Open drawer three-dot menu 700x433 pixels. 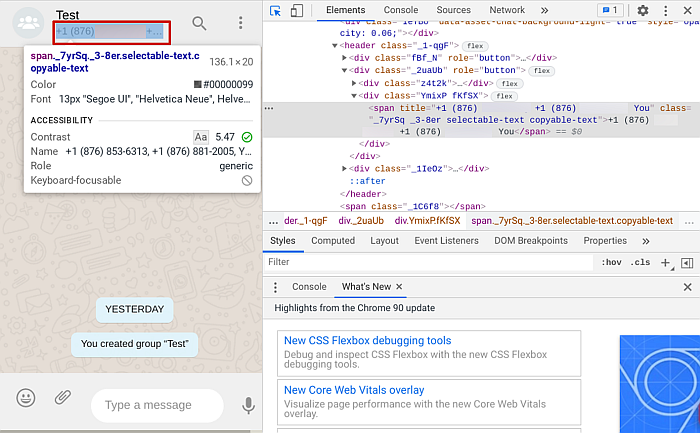click(275, 287)
